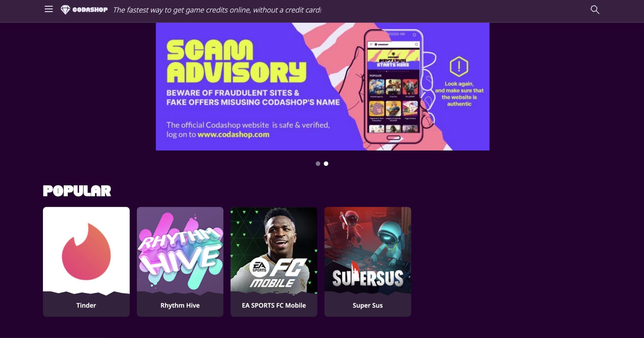Click the header tagline about game credits
The image size is (644, 338).
[x=217, y=10]
